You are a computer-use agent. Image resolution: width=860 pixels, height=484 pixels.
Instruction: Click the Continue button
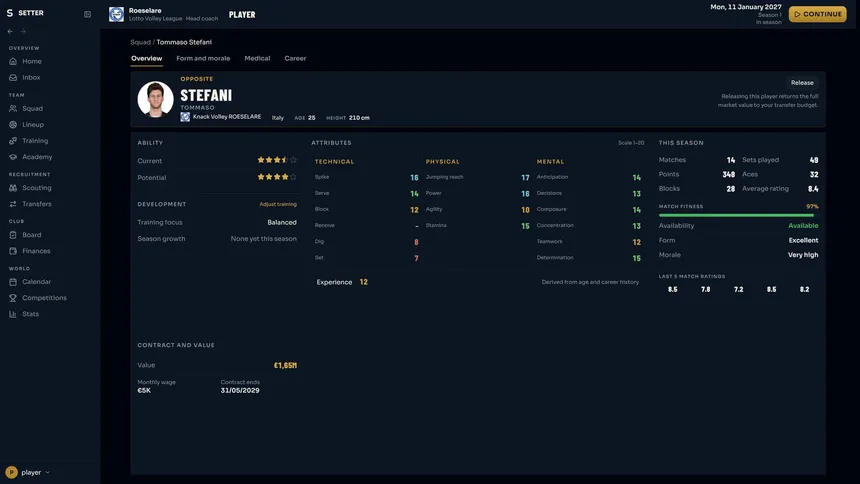(x=817, y=14)
